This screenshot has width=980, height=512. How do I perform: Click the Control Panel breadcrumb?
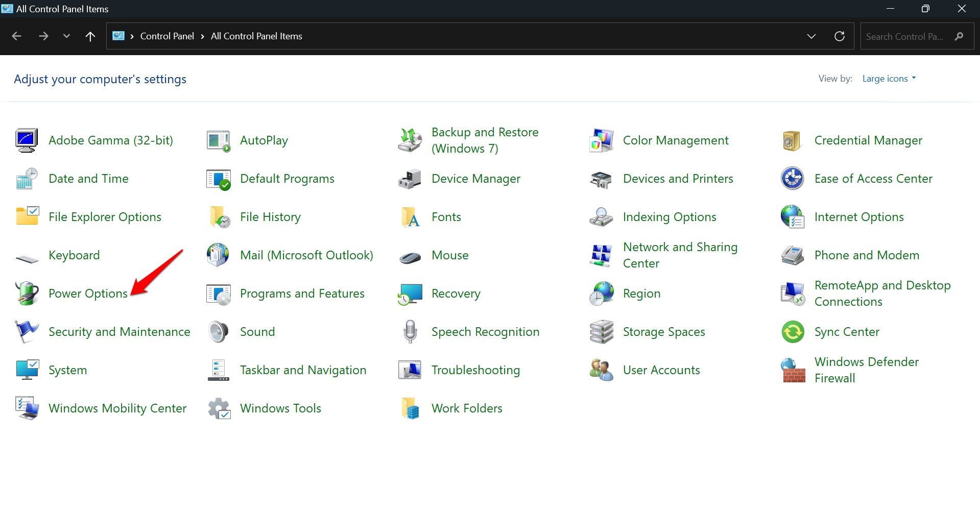tap(167, 36)
